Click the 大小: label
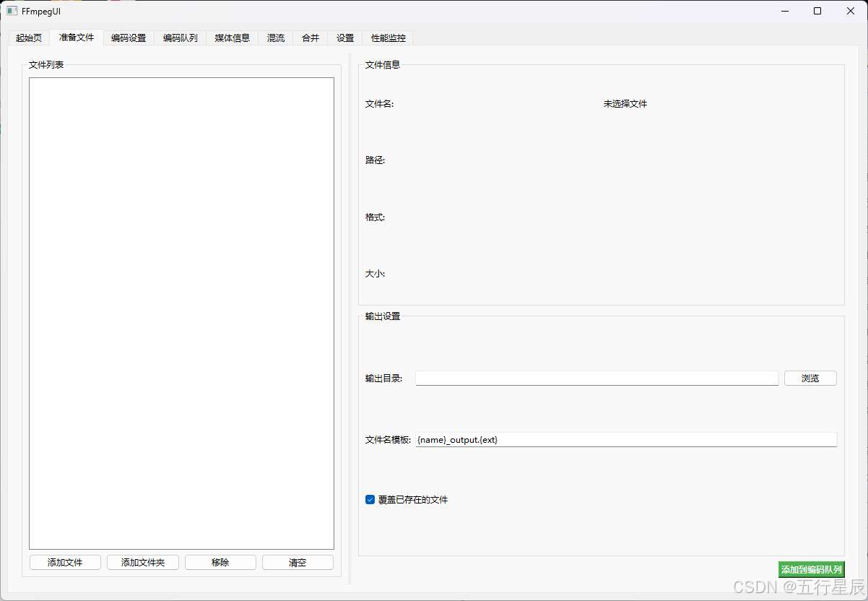Image resolution: width=868 pixels, height=601 pixels. [x=376, y=274]
